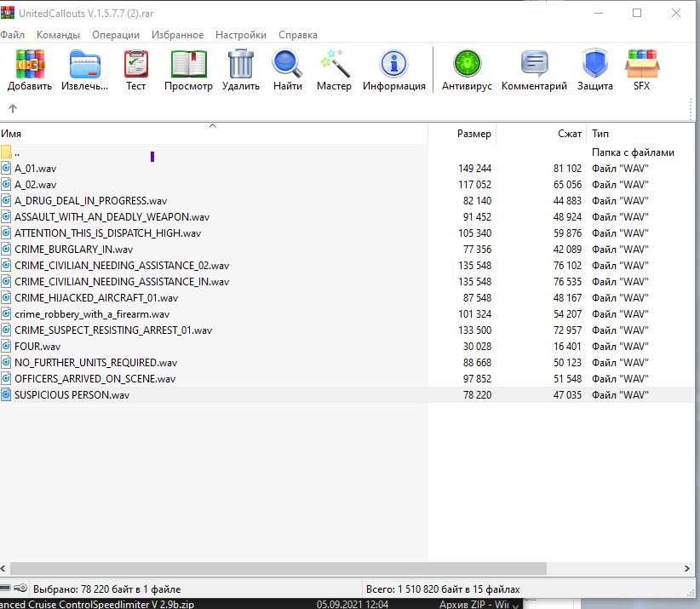This screenshot has height=609, width=700.
Task: Open the Команды menu
Action: (x=58, y=35)
